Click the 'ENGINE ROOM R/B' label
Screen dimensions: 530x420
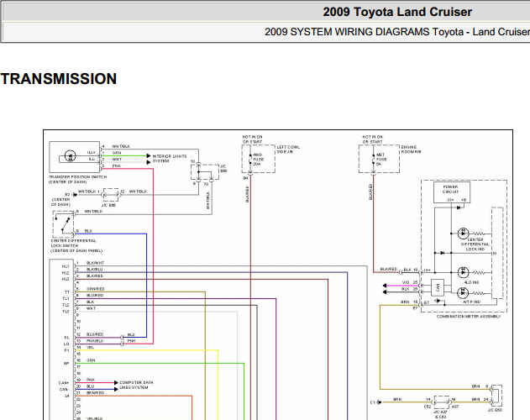coord(411,150)
